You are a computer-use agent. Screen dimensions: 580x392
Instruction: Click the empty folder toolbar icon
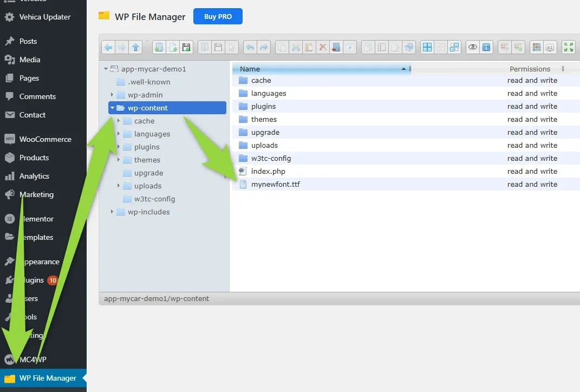tap(336, 47)
